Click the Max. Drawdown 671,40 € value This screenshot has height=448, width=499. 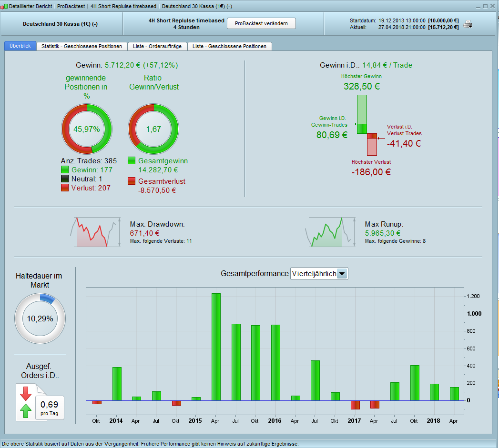[144, 233]
